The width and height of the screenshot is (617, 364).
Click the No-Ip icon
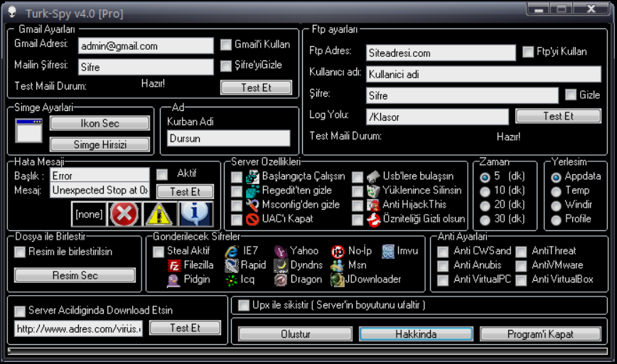tap(338, 252)
